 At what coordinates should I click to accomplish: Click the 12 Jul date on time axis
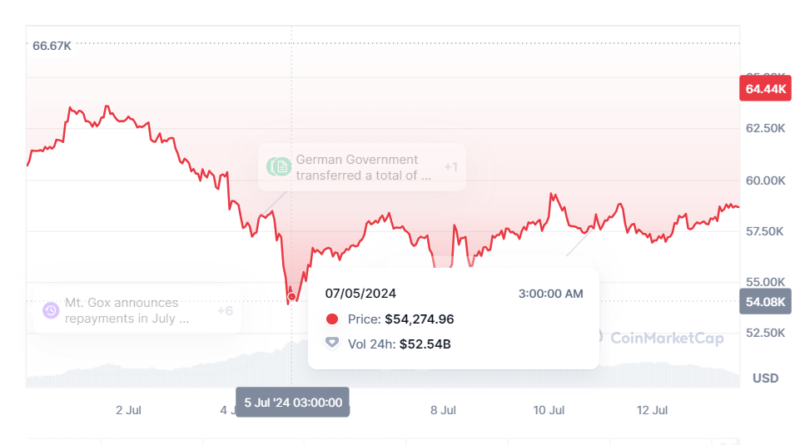[x=653, y=410]
